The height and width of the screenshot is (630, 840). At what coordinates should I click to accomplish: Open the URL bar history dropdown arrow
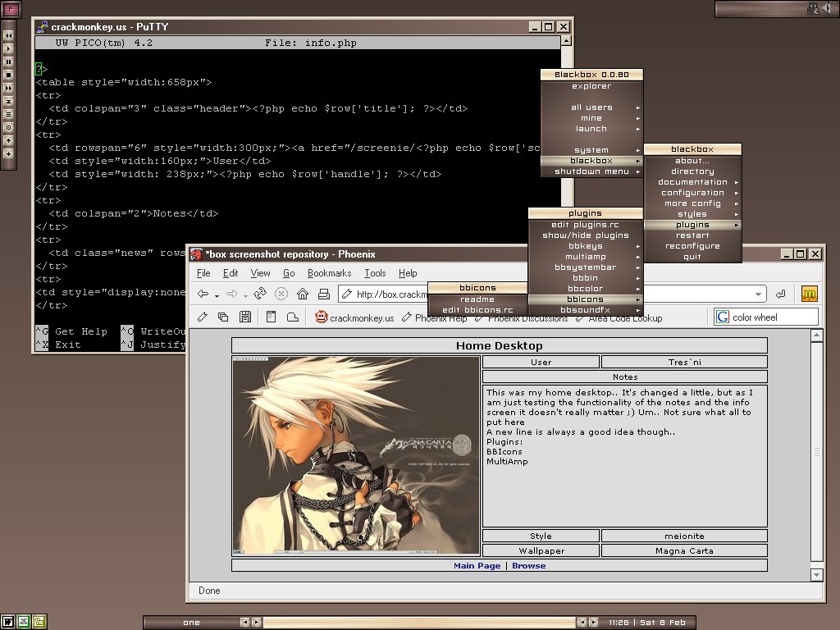point(758,294)
